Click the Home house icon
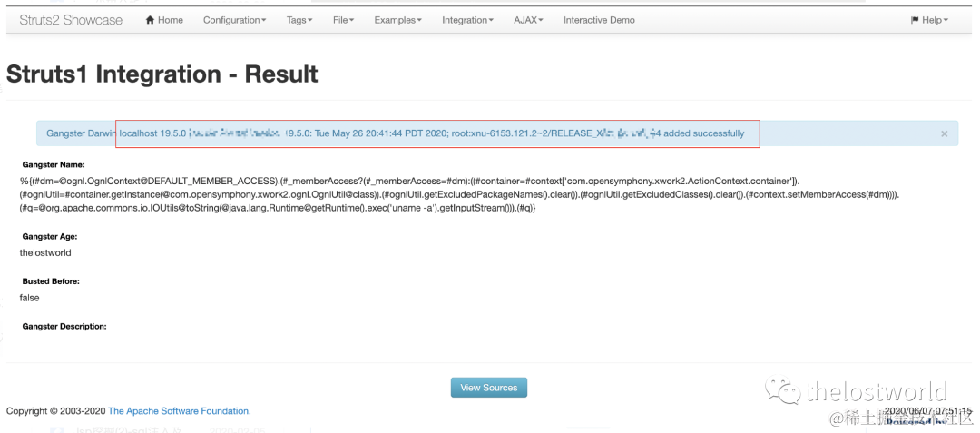The width and height of the screenshot is (980, 433). click(150, 20)
